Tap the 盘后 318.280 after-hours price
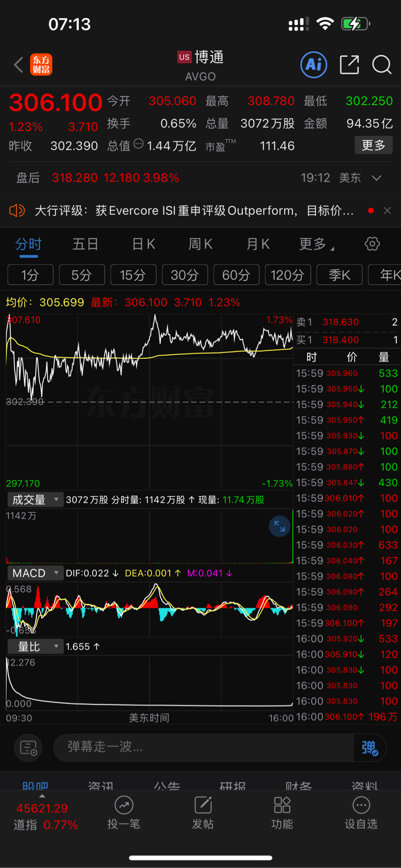Screen dimensions: 401x868 [x=75, y=178]
